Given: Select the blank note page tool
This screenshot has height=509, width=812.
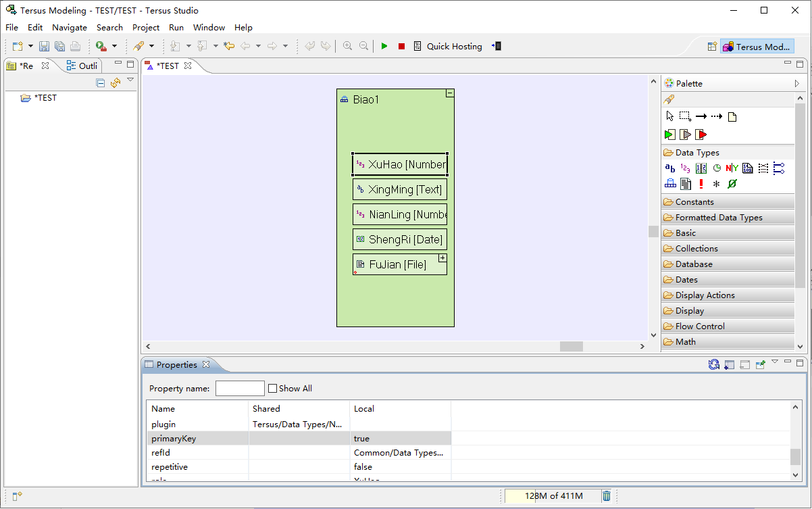Looking at the screenshot, I should click(732, 116).
